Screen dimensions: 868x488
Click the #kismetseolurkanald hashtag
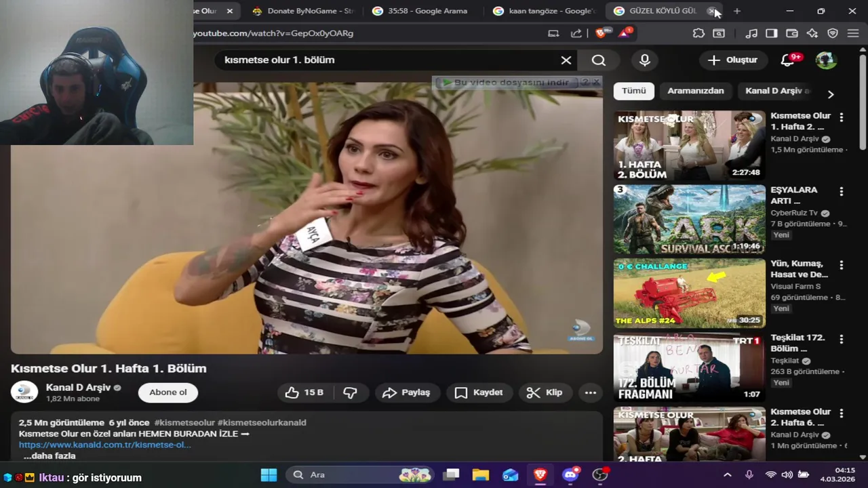(x=262, y=422)
